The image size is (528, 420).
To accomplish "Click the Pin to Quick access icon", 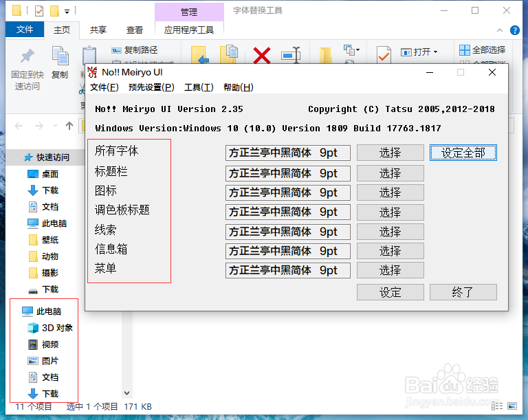I will click(x=27, y=56).
